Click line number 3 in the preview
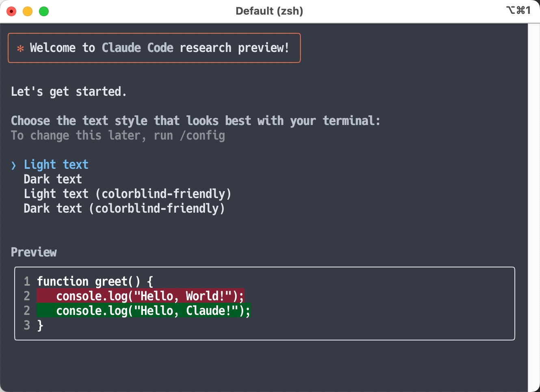 (27, 325)
